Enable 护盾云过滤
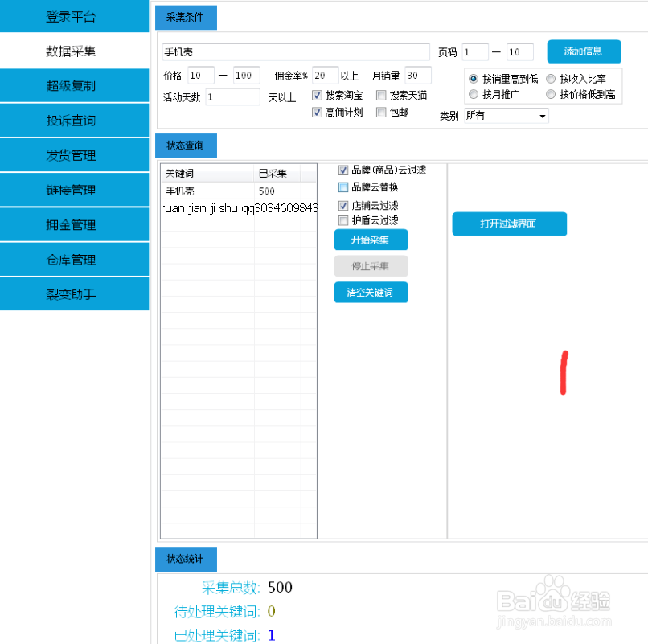 tap(343, 221)
